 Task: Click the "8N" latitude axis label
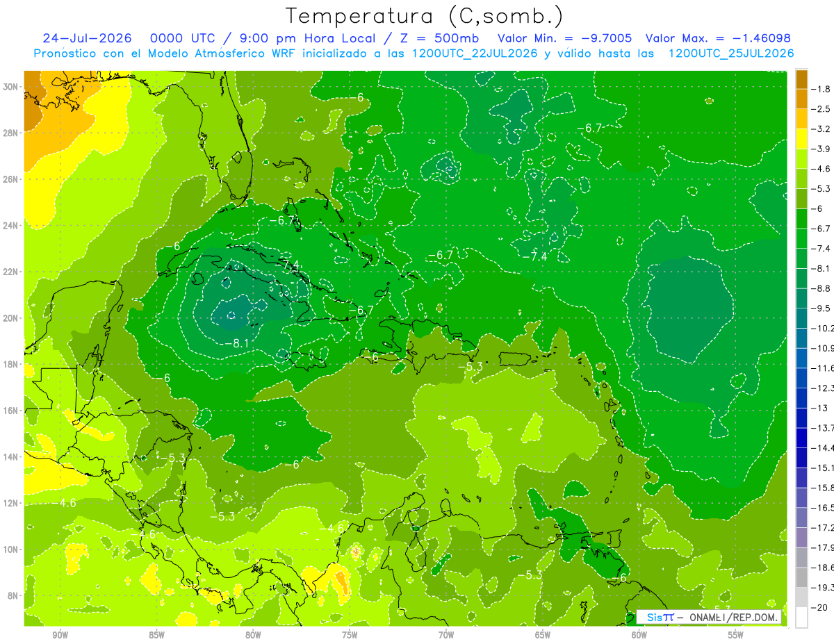pos(13,595)
